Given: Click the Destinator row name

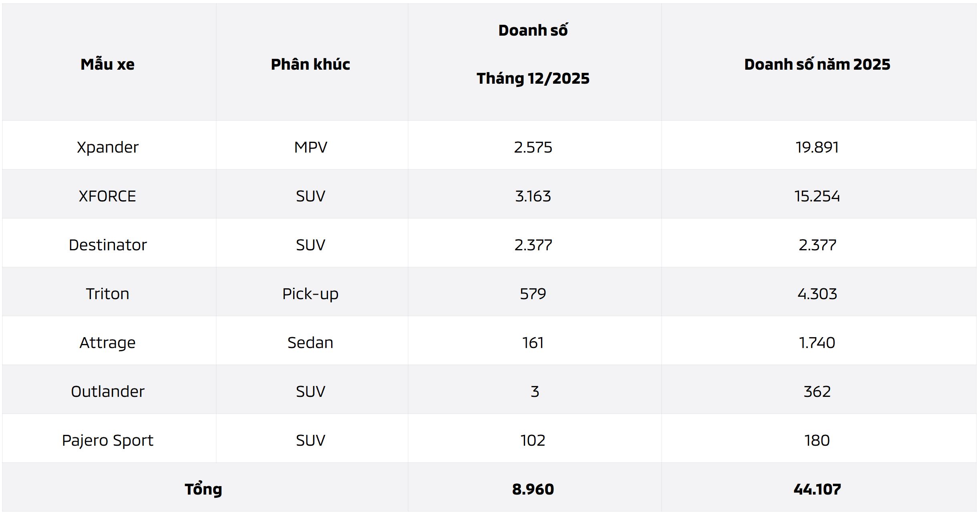Looking at the screenshot, I should click(x=107, y=245).
